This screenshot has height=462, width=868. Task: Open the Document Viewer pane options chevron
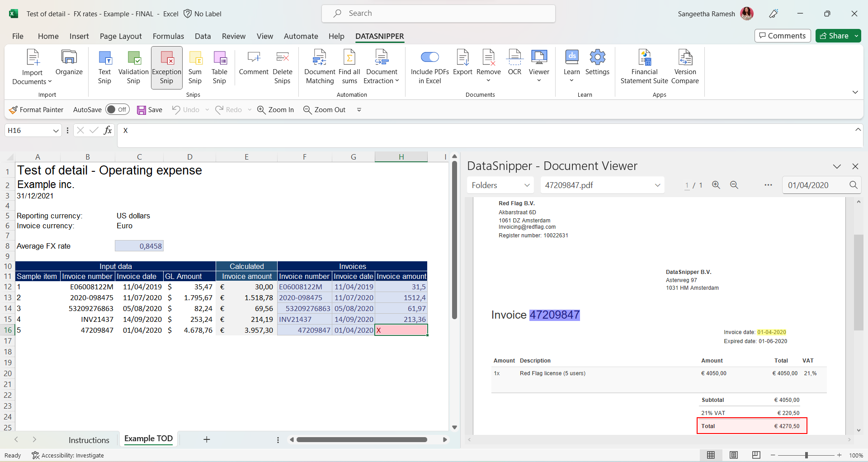click(x=837, y=166)
